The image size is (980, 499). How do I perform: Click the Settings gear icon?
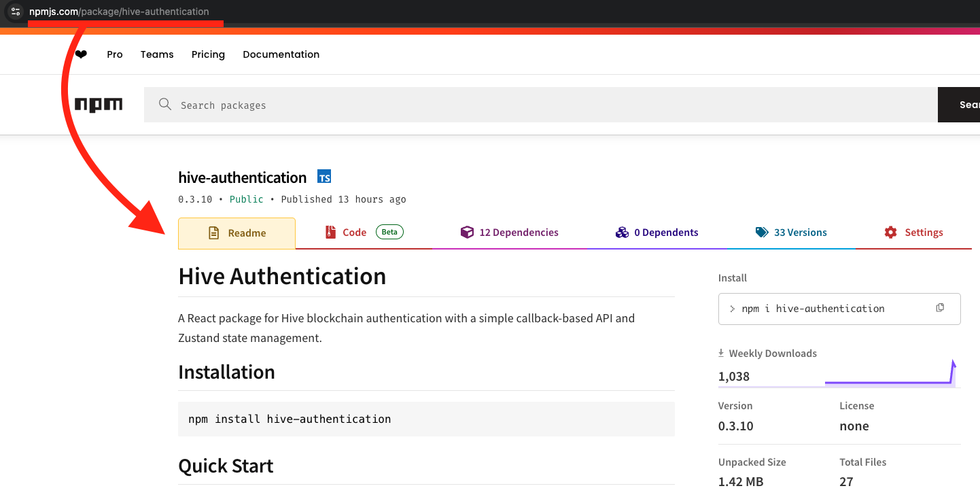pyautogui.click(x=890, y=233)
